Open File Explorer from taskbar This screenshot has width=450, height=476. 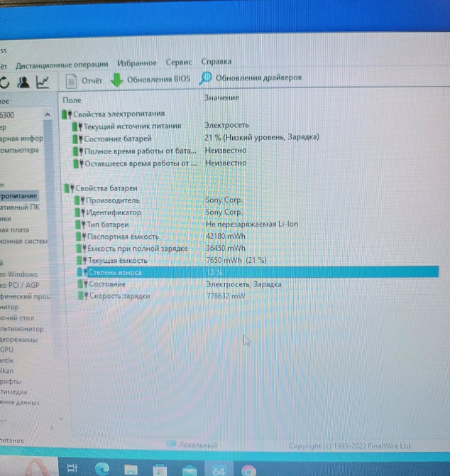[x=131, y=470]
